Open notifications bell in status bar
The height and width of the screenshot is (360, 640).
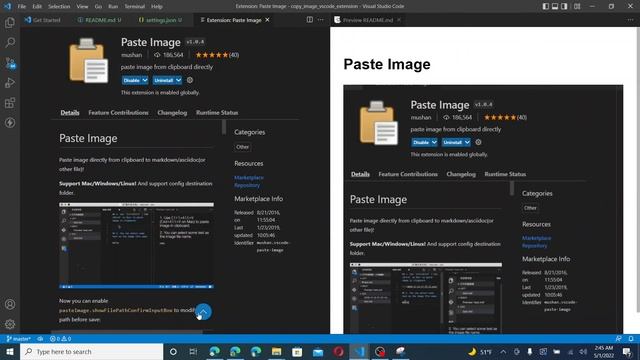click(x=631, y=339)
